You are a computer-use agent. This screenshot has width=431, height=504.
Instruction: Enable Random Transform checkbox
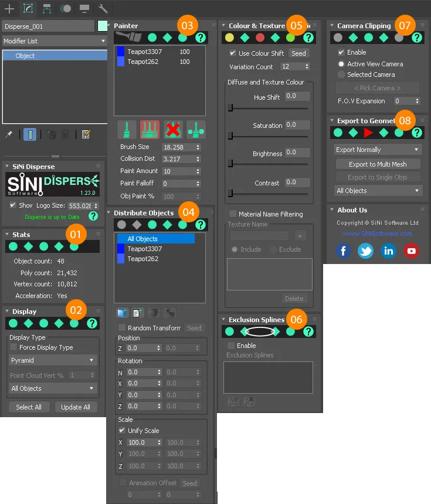pos(122,327)
